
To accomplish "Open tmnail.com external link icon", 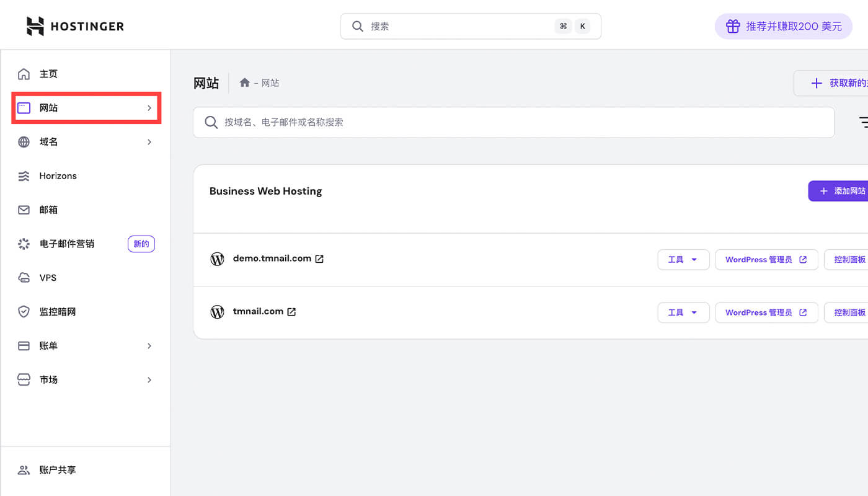I will point(291,312).
